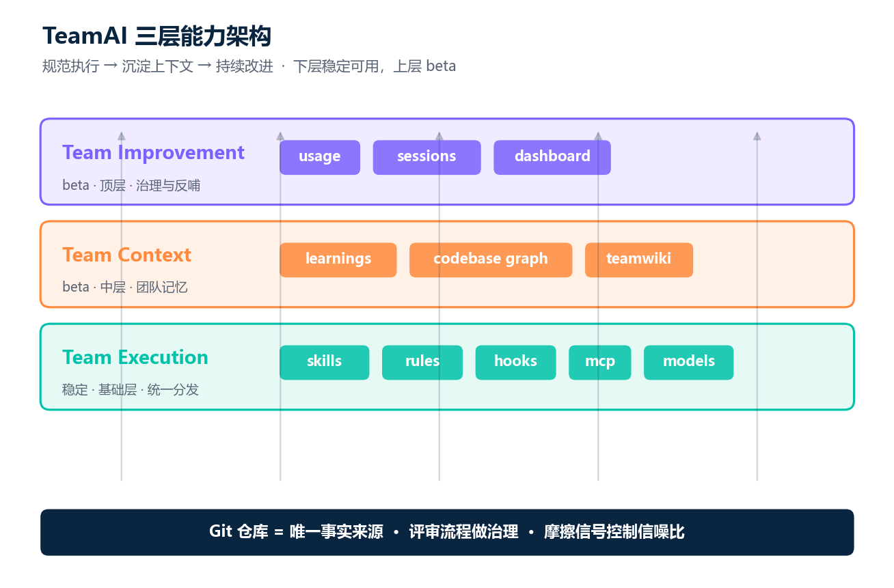Select the hooks chip
Image resolution: width=894 pixels, height=588 pixels.
pyautogui.click(x=516, y=362)
